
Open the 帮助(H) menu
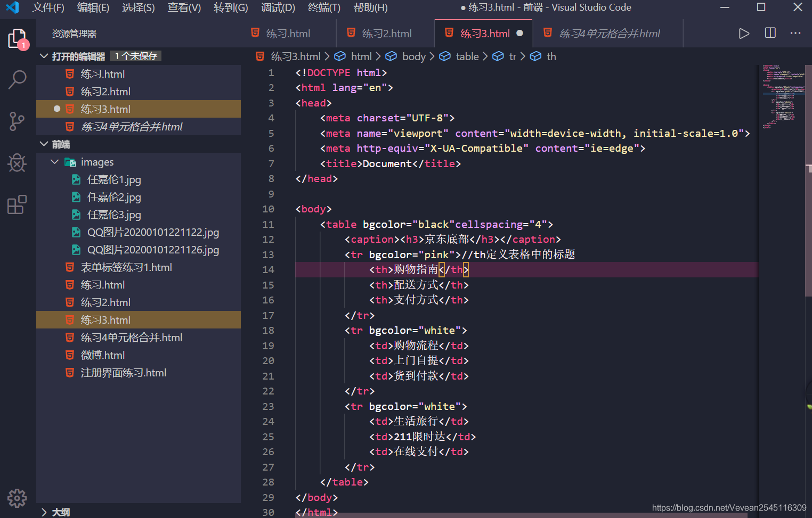tap(370, 7)
